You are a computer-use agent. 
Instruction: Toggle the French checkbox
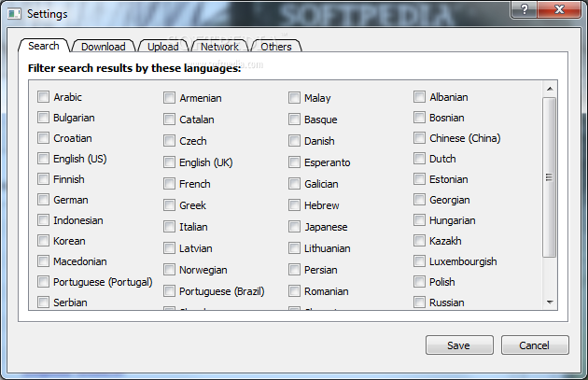pos(169,184)
